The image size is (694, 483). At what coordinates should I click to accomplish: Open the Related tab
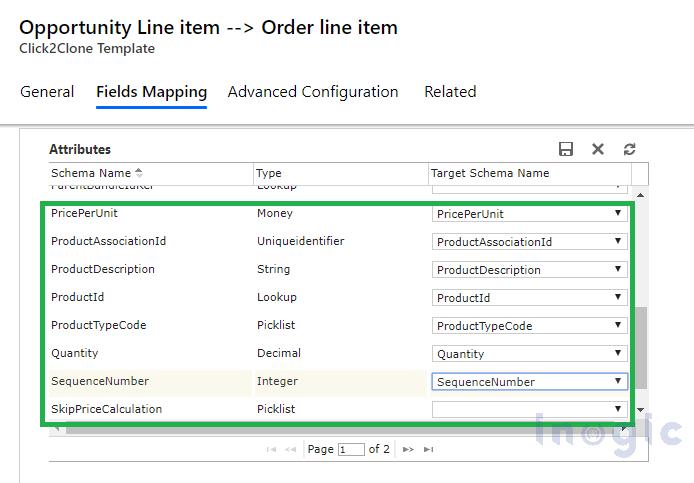450,92
